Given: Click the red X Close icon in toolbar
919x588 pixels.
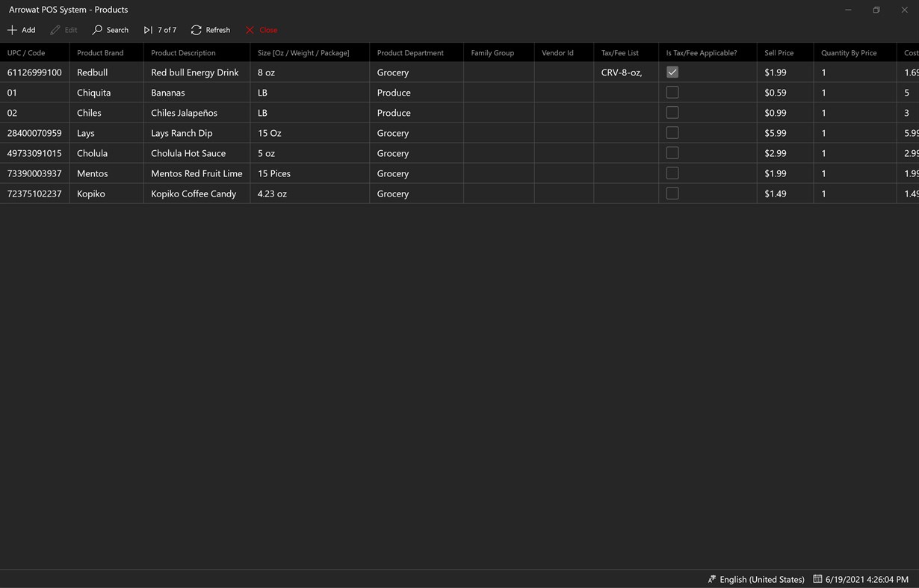Looking at the screenshot, I should point(249,30).
